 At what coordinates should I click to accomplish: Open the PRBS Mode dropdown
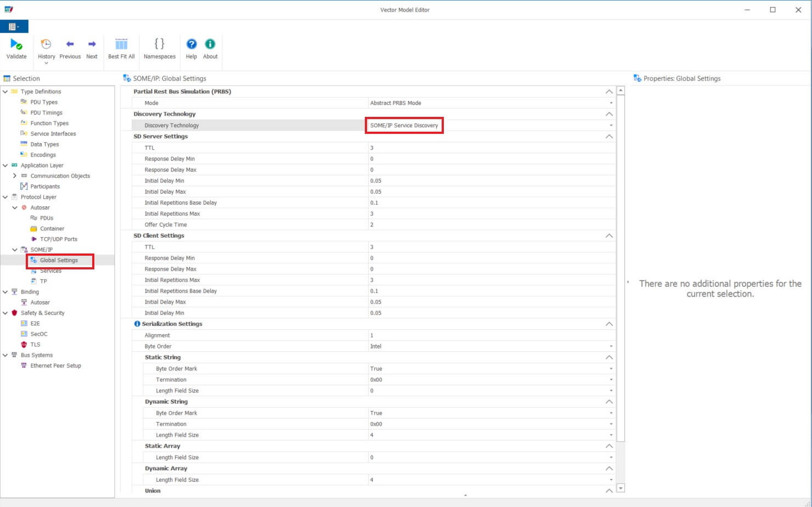(x=611, y=103)
